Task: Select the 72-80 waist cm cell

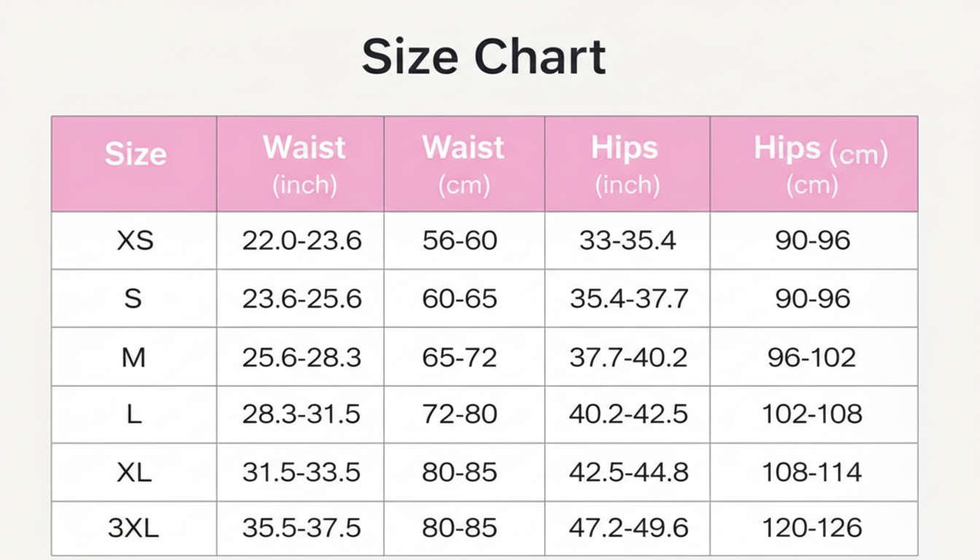Action: [459, 414]
